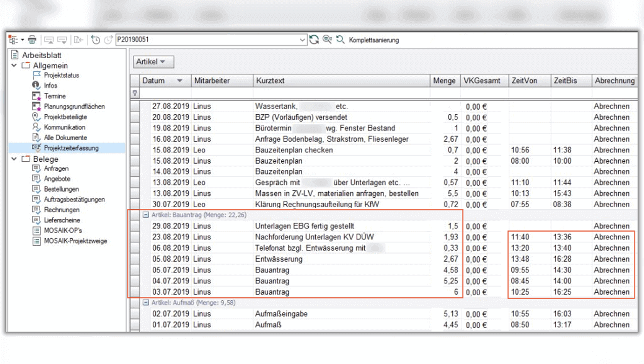
Task: Open Kommunikation in the project tree
Action: tap(64, 127)
